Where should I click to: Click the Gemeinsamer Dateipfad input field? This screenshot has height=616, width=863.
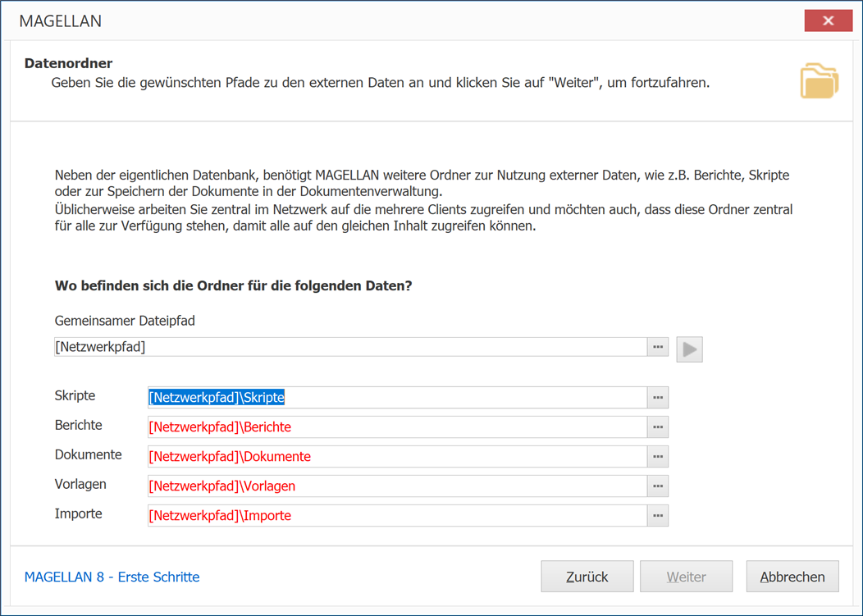[350, 347]
